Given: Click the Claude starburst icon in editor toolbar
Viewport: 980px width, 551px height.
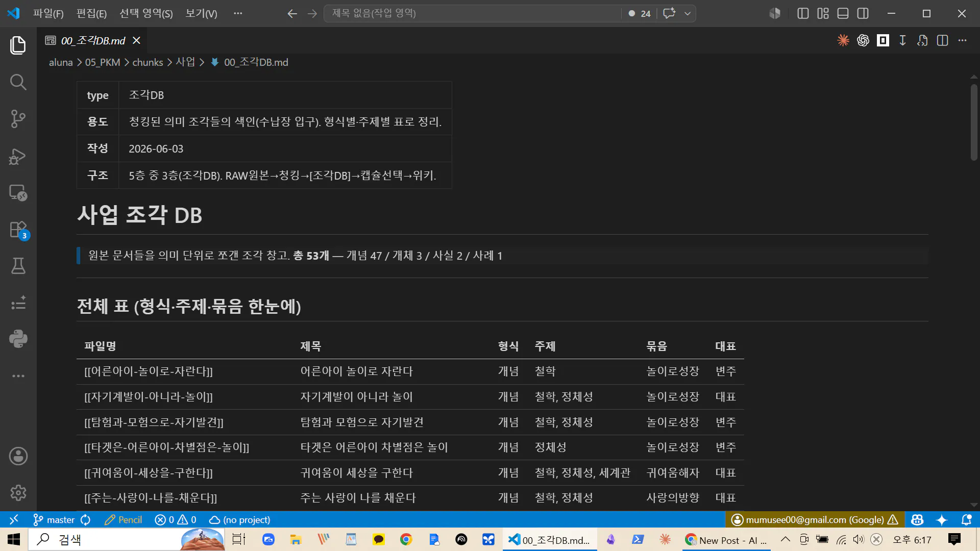Looking at the screenshot, I should click(x=843, y=40).
